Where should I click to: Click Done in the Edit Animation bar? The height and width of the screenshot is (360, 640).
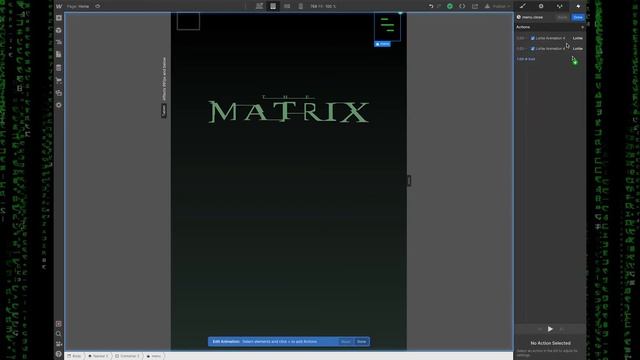point(361,341)
